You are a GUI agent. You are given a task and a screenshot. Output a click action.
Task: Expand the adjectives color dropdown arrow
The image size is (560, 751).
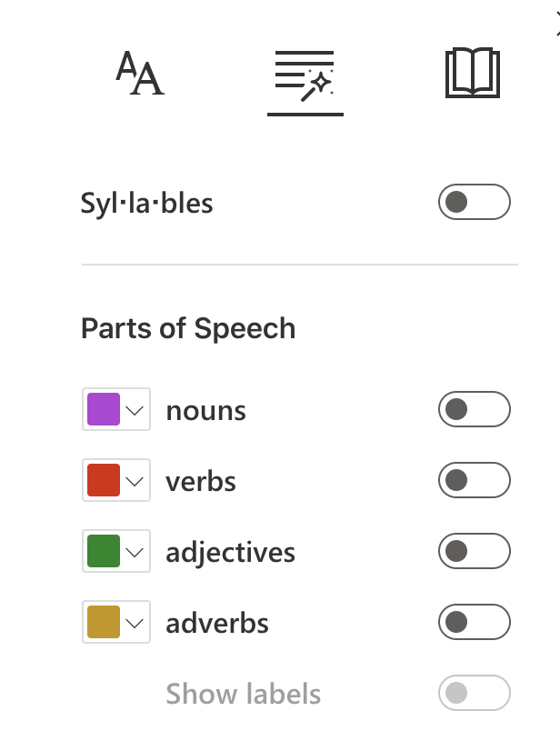coord(135,552)
